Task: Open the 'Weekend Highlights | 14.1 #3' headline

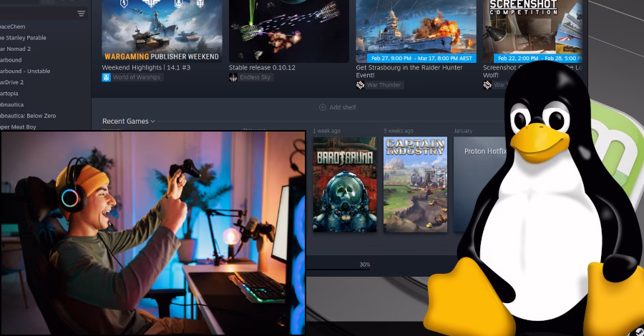Action: [x=146, y=68]
